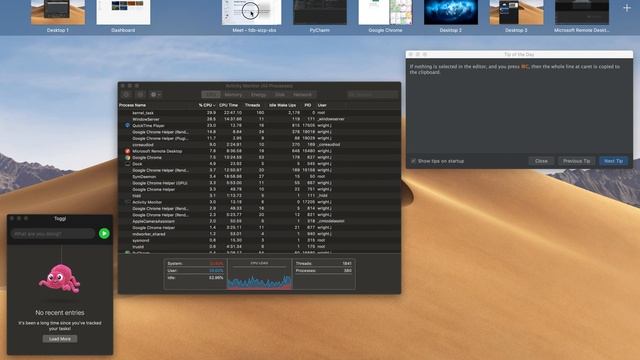
Task: Click the 'What are you doing?' field in Toggl
Action: tap(53, 234)
